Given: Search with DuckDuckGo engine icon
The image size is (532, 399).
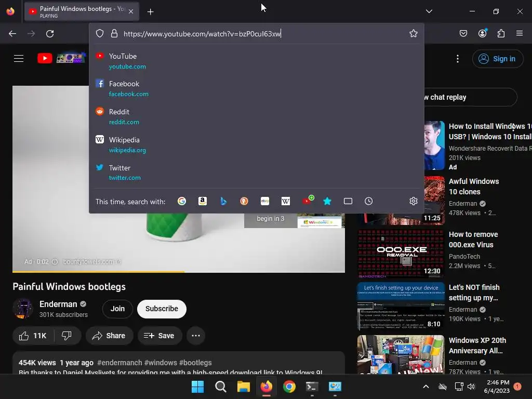Looking at the screenshot, I should 244,201.
